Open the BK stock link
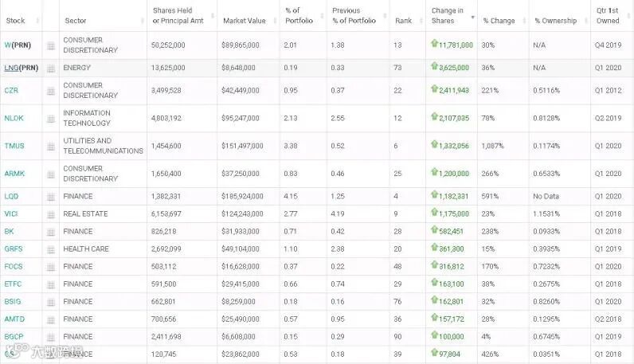634x364 pixels. pyautogui.click(x=9, y=232)
